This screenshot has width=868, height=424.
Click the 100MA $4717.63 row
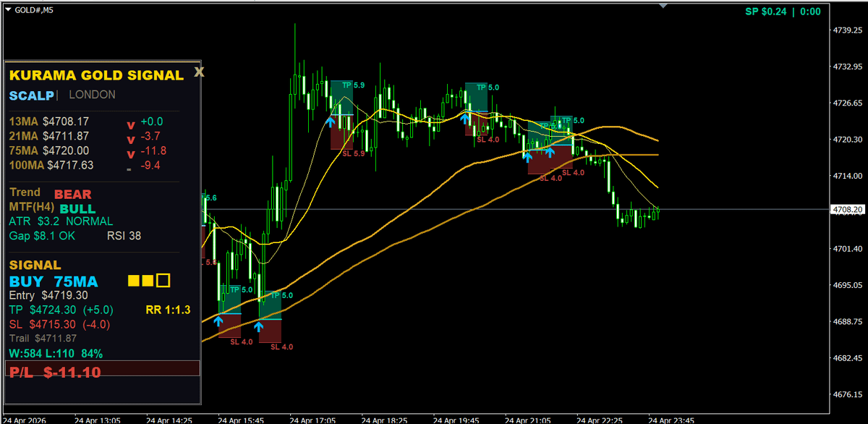(51, 166)
